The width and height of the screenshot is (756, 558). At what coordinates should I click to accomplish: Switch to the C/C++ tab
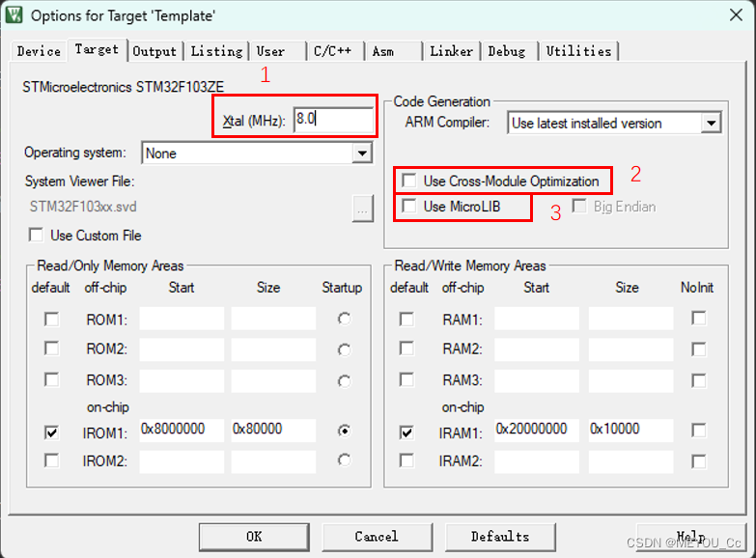point(335,51)
